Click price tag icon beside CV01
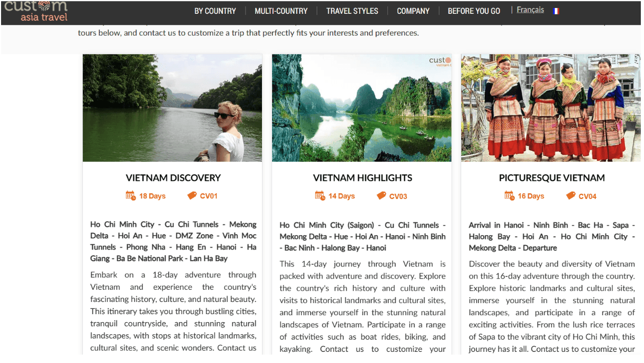The height and width of the screenshot is (363, 644). click(192, 195)
